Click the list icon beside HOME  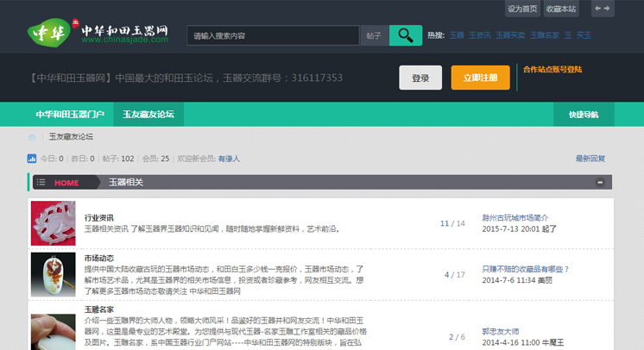[x=41, y=183]
